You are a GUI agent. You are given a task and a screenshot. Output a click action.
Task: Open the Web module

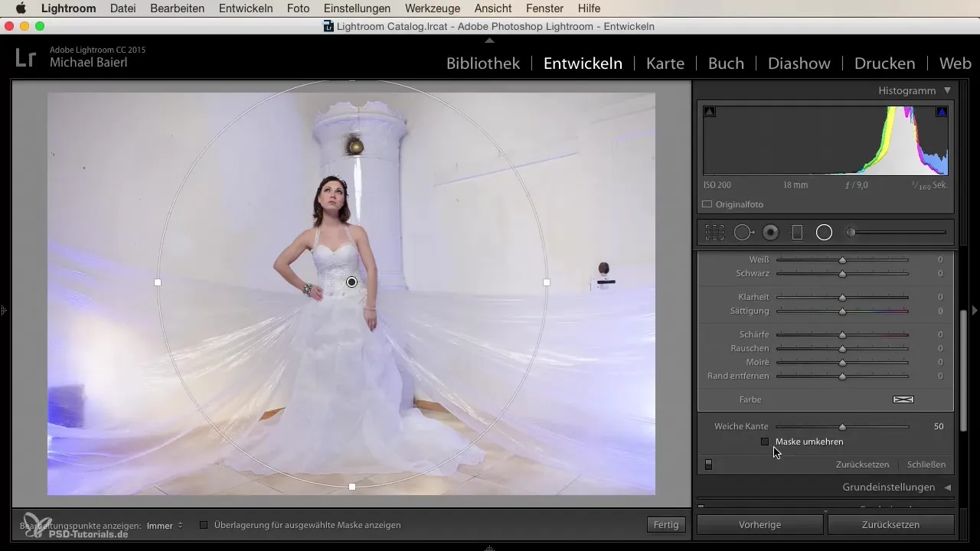coord(955,64)
